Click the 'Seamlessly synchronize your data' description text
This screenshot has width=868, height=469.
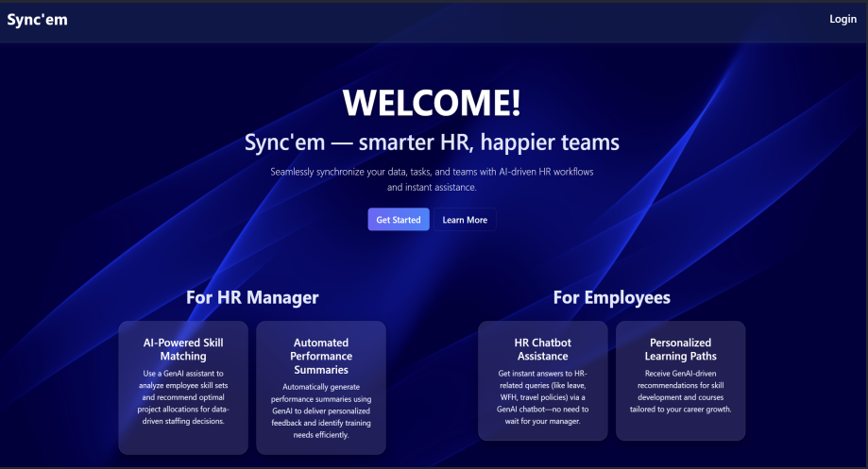[x=432, y=179]
